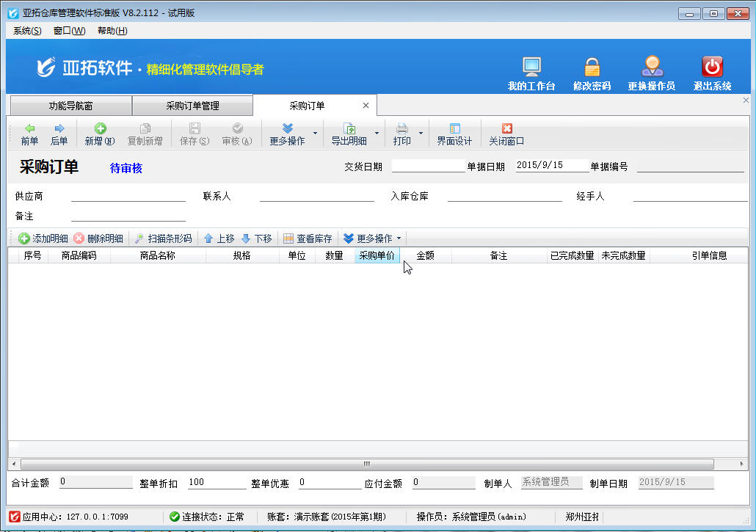Click the 采购单价 column header
This screenshot has height=532, width=756.
coord(377,255)
